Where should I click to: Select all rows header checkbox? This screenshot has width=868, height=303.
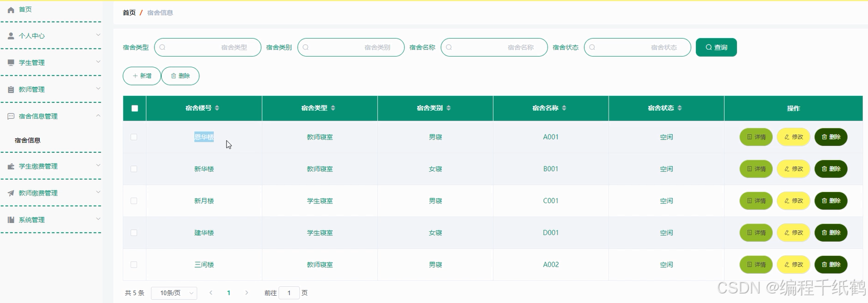(x=134, y=109)
